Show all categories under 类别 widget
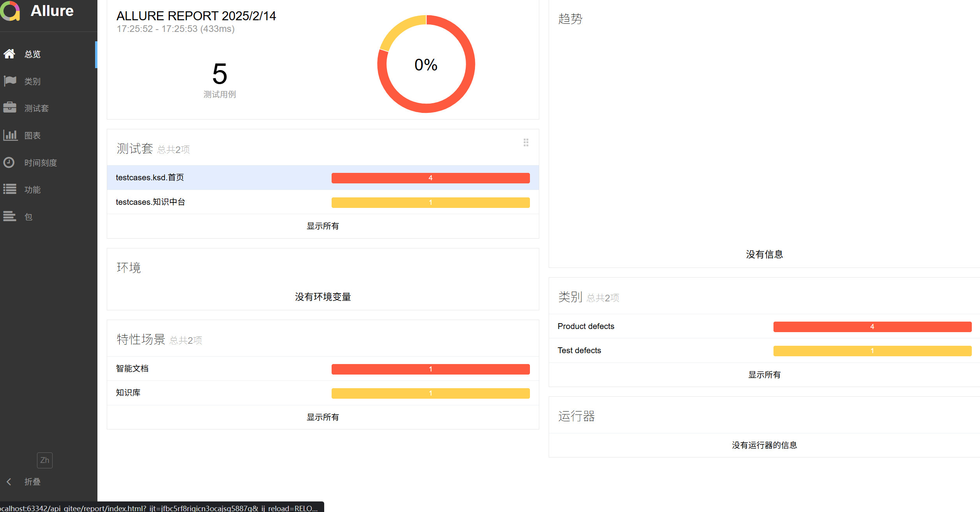The height and width of the screenshot is (512, 980). 764,375
